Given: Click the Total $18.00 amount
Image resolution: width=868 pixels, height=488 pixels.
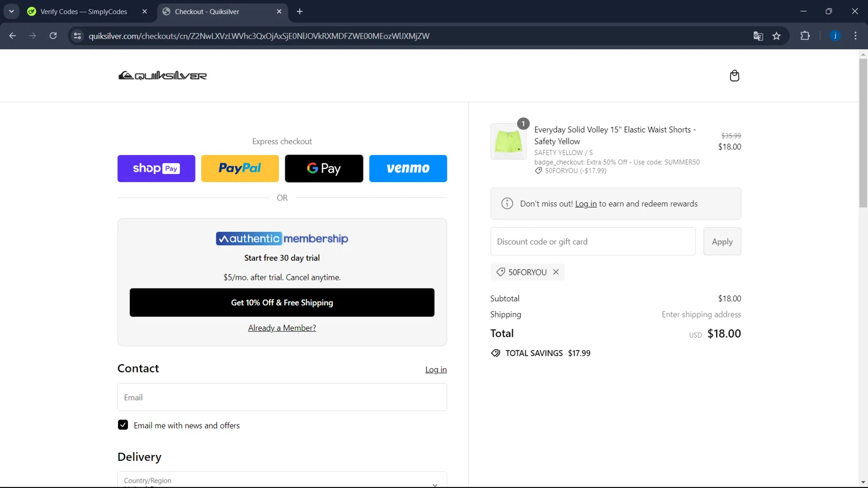Looking at the screenshot, I should coord(724,334).
